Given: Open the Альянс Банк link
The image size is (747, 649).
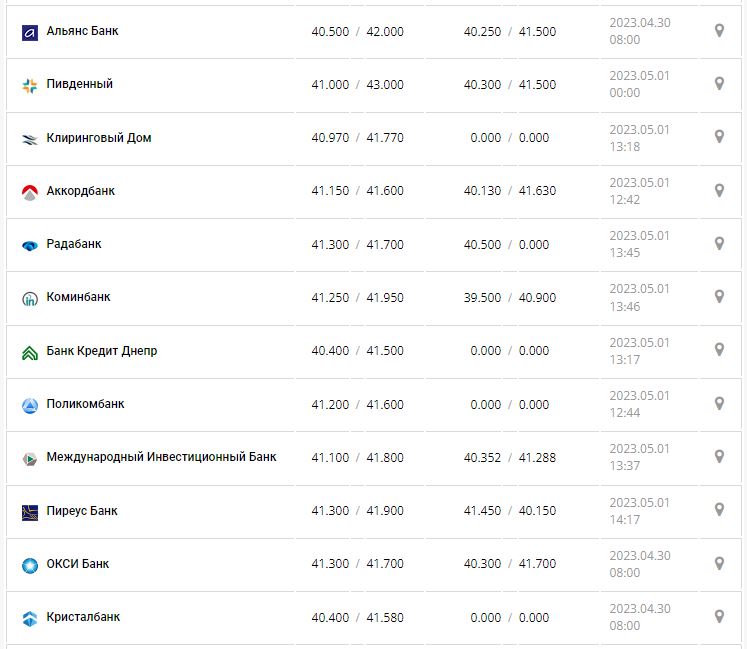Looking at the screenshot, I should (82, 31).
